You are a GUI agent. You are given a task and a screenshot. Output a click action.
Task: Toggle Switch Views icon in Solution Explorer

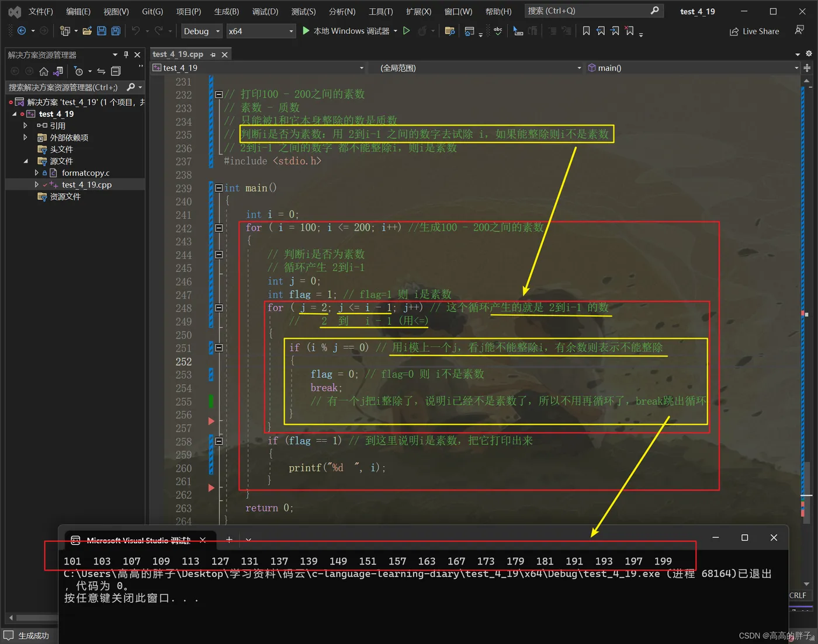click(58, 71)
